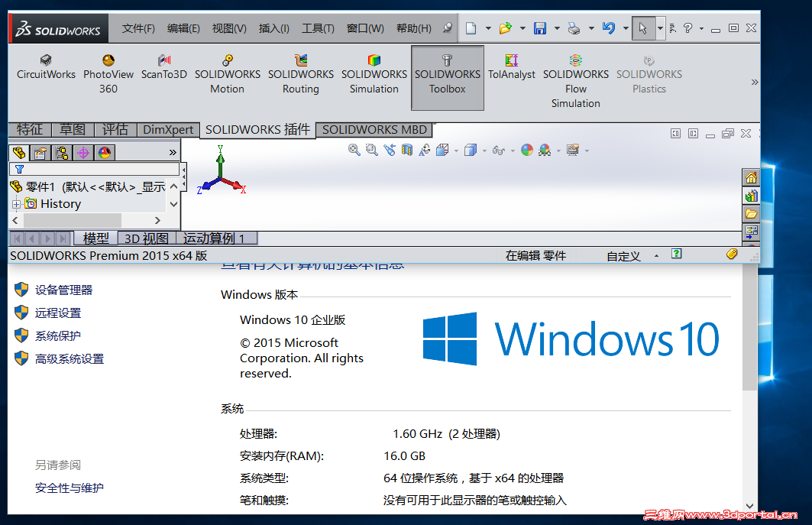Screen dimensions: 812x525
Task: Switch to the DimXpert tab
Action: click(168, 130)
